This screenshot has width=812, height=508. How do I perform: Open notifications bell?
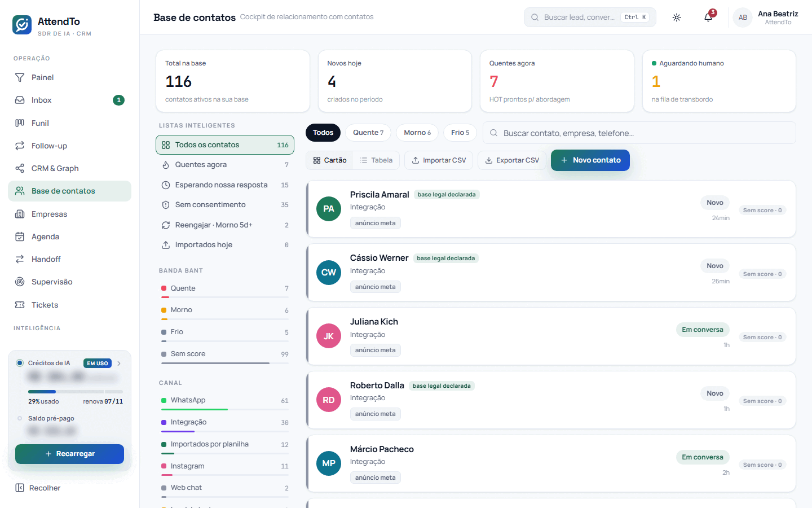(x=708, y=17)
